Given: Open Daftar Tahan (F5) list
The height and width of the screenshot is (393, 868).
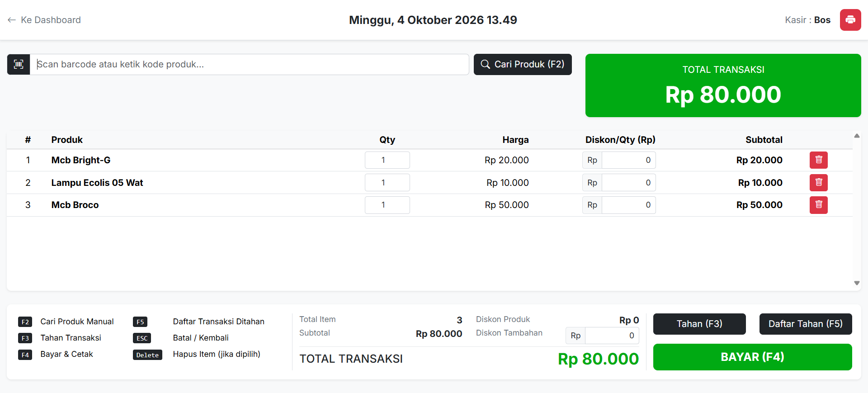Looking at the screenshot, I should (806, 324).
